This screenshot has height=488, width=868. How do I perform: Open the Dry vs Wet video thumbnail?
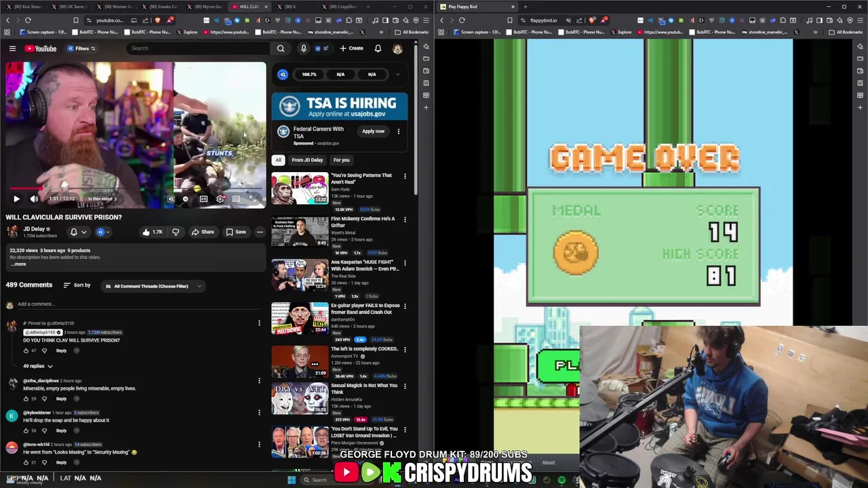(300, 399)
